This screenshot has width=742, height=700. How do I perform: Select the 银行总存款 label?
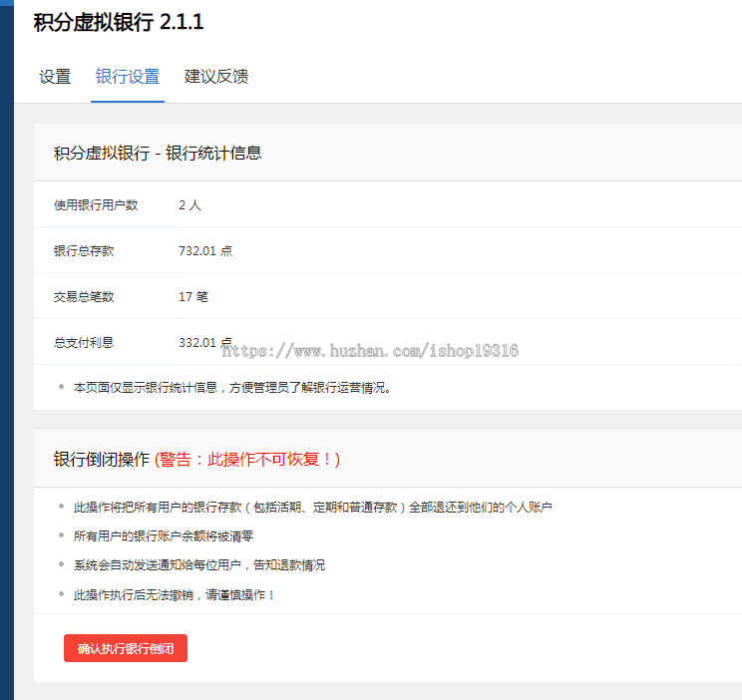[x=84, y=251]
